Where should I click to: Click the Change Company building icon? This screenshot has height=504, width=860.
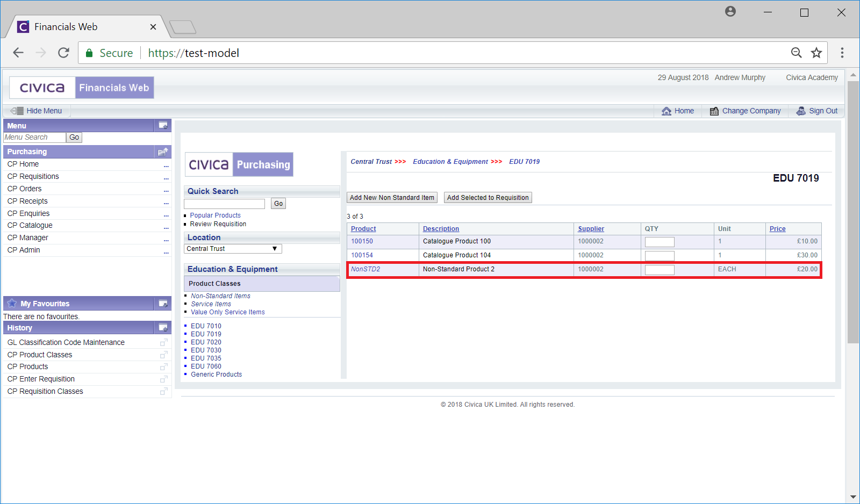tap(714, 111)
